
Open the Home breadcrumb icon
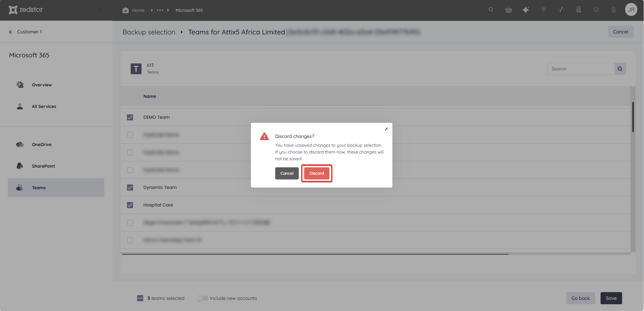pyautogui.click(x=126, y=10)
